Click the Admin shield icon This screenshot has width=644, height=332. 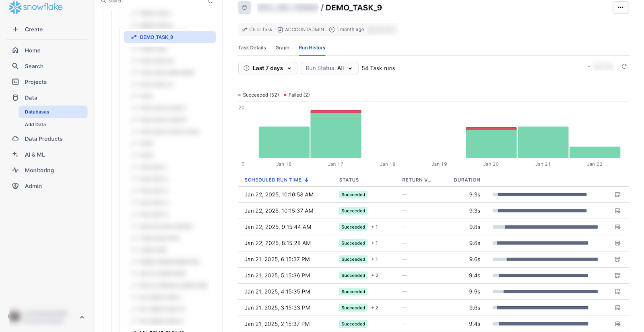(15, 186)
